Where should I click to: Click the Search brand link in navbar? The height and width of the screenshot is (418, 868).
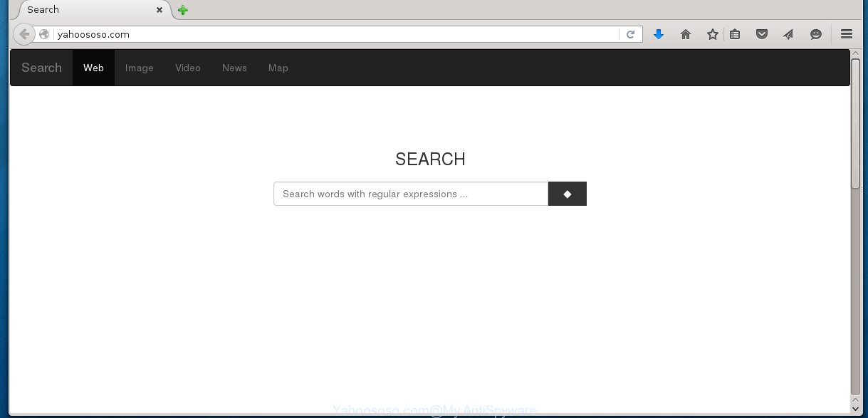[41, 68]
